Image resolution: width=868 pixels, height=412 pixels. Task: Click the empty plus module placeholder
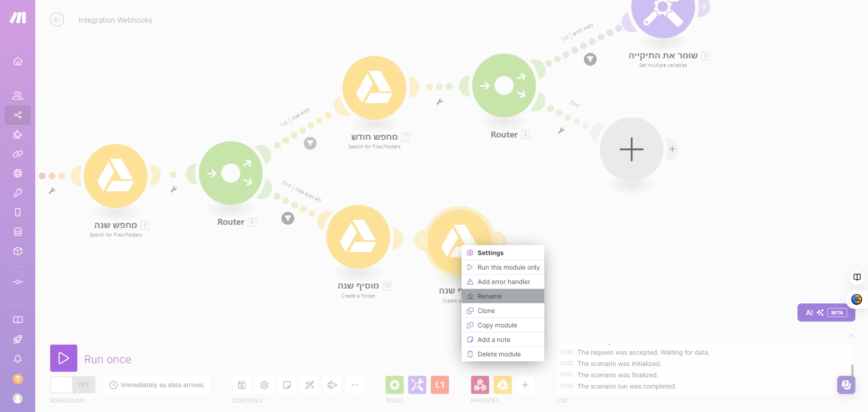point(632,149)
